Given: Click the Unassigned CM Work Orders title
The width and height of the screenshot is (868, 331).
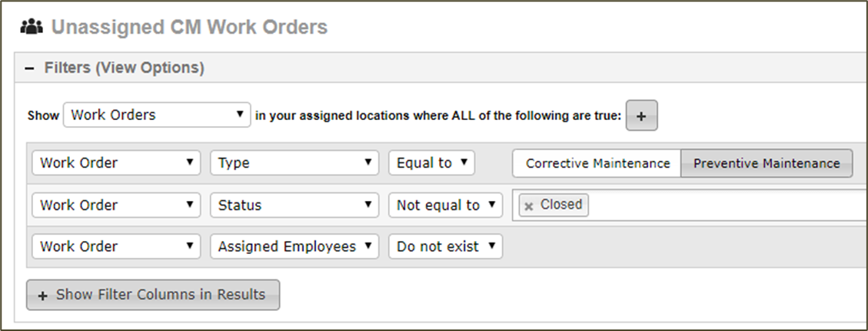Looking at the screenshot, I should coord(189,27).
